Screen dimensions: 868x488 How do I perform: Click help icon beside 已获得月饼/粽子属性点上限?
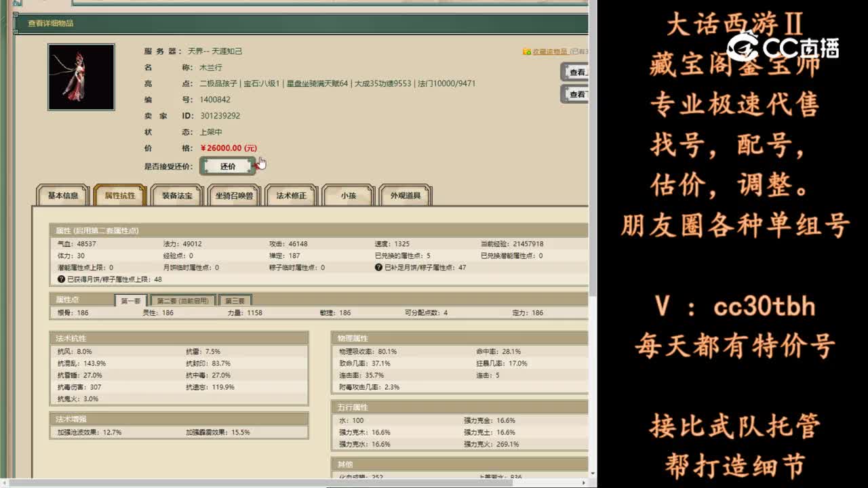click(62, 279)
